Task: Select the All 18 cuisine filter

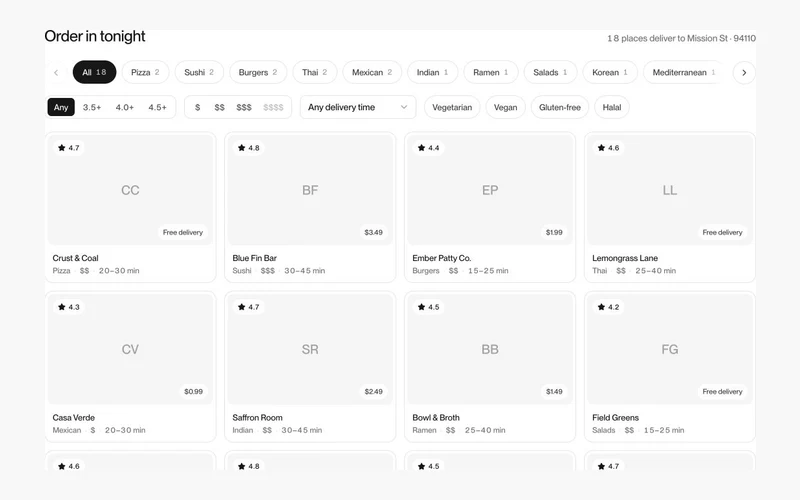Action: [94, 72]
